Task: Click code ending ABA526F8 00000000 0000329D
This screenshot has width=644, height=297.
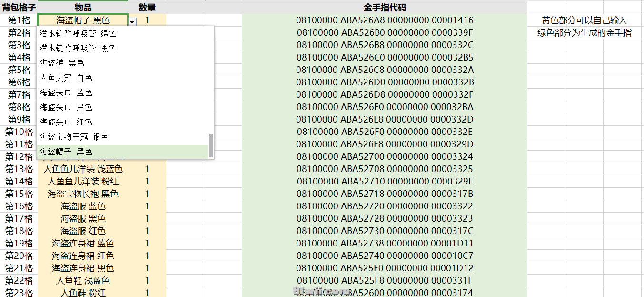Action: click(x=385, y=144)
